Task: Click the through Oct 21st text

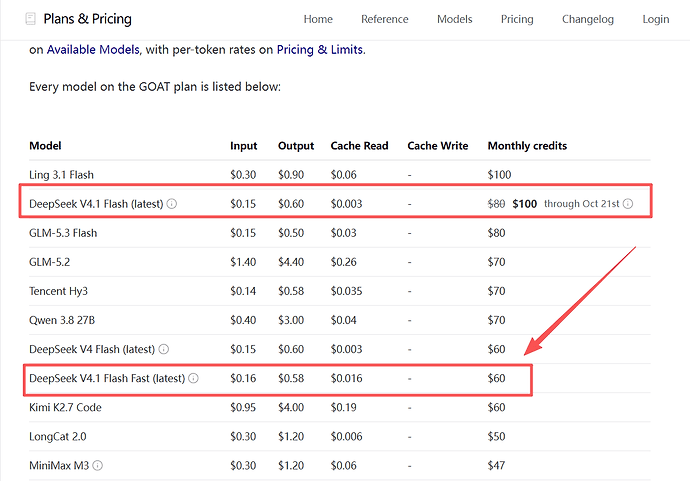Action: point(581,204)
